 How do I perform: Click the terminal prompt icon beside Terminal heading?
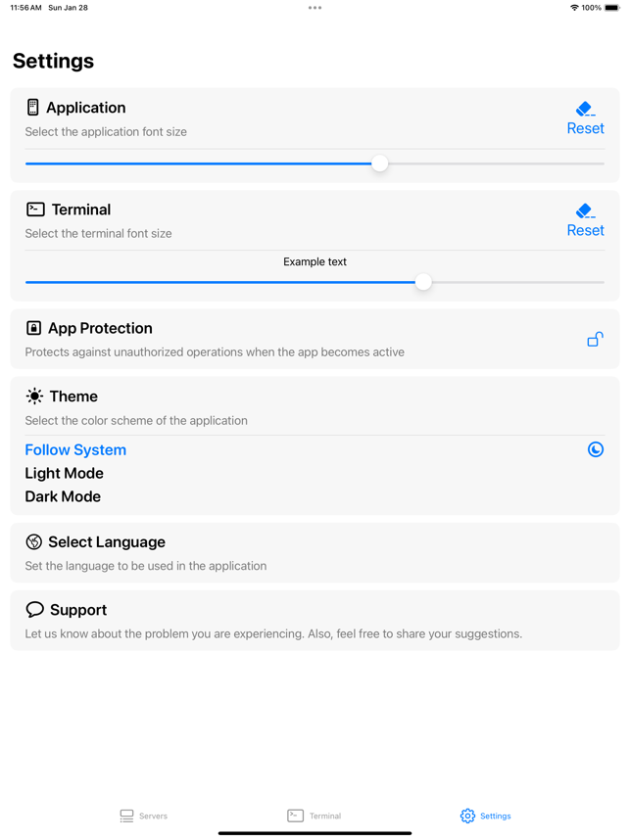(x=35, y=209)
